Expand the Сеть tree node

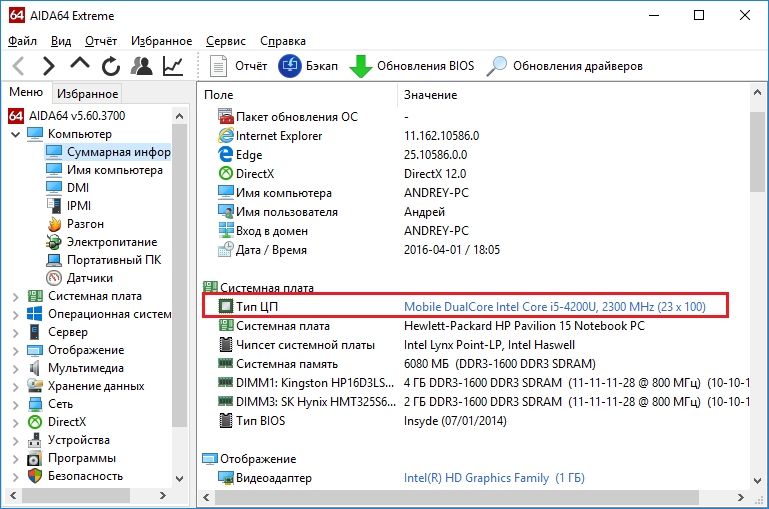[x=15, y=405]
